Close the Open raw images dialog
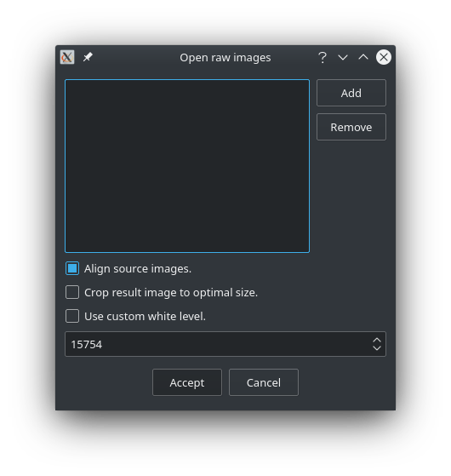Image resolution: width=451 pixels, height=476 pixels. coord(384,57)
